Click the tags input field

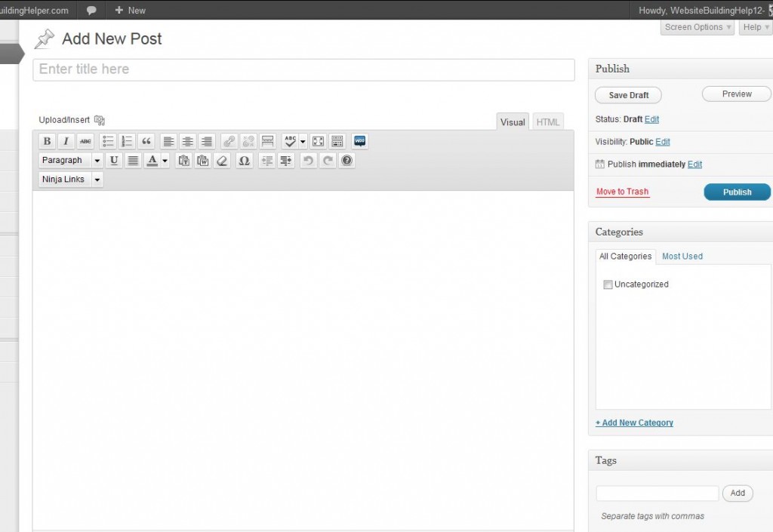point(658,493)
